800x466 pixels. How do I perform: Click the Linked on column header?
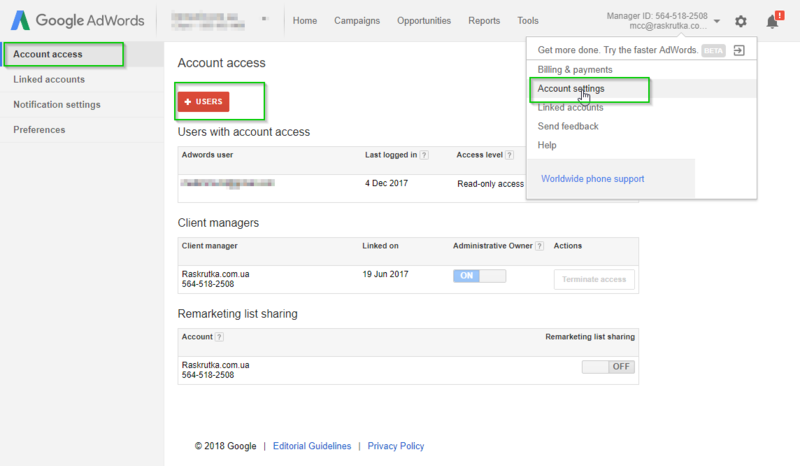click(x=380, y=246)
